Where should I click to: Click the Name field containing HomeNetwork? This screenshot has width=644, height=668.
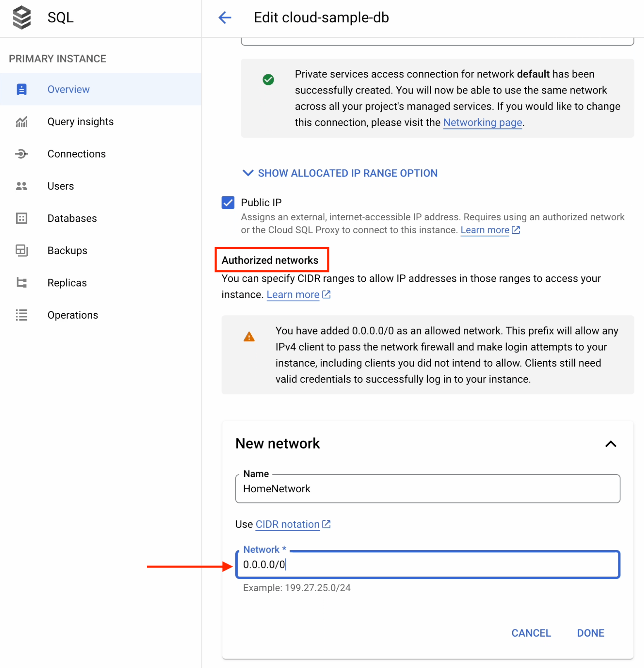click(427, 489)
